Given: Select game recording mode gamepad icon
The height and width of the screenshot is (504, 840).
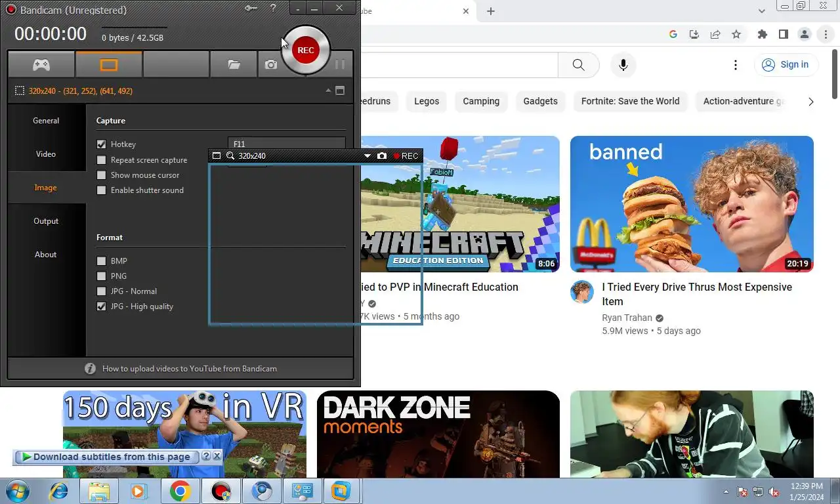Looking at the screenshot, I should [41, 64].
